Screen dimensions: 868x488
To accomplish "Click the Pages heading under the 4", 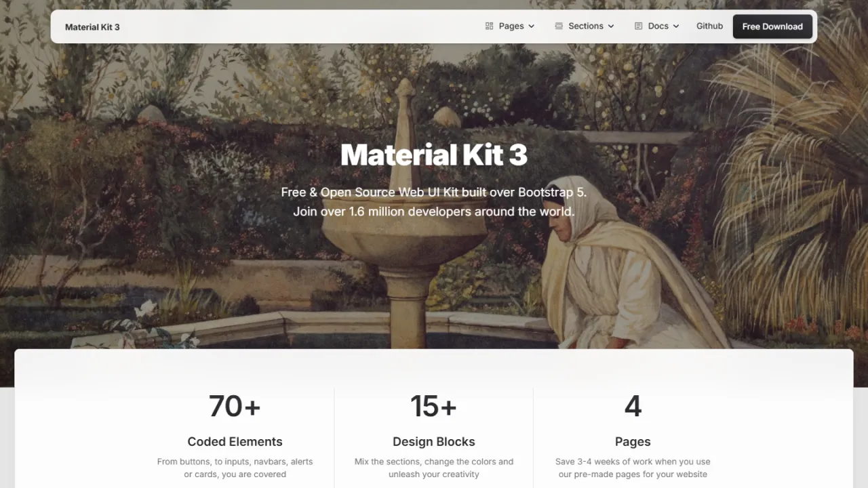I will pyautogui.click(x=633, y=442).
